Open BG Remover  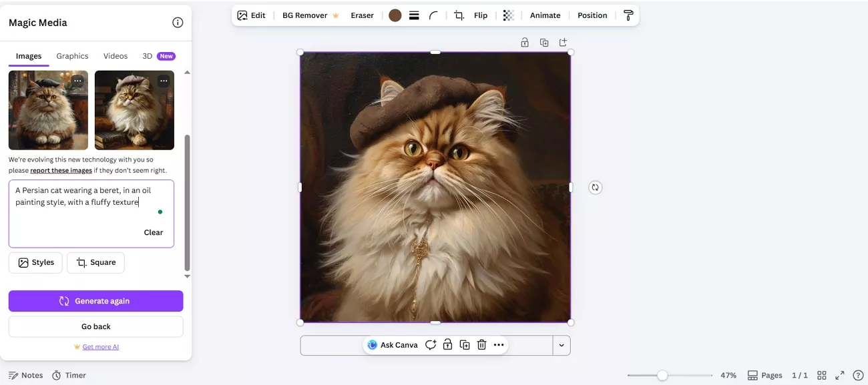coord(304,15)
